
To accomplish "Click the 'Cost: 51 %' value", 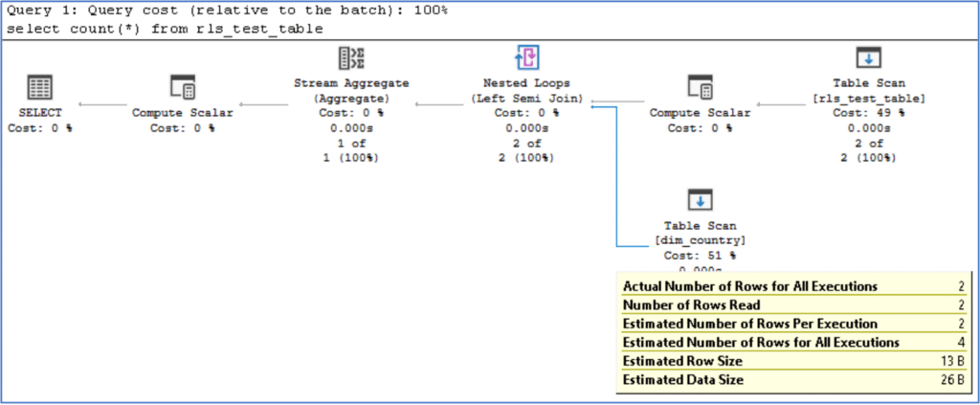I will (700, 256).
